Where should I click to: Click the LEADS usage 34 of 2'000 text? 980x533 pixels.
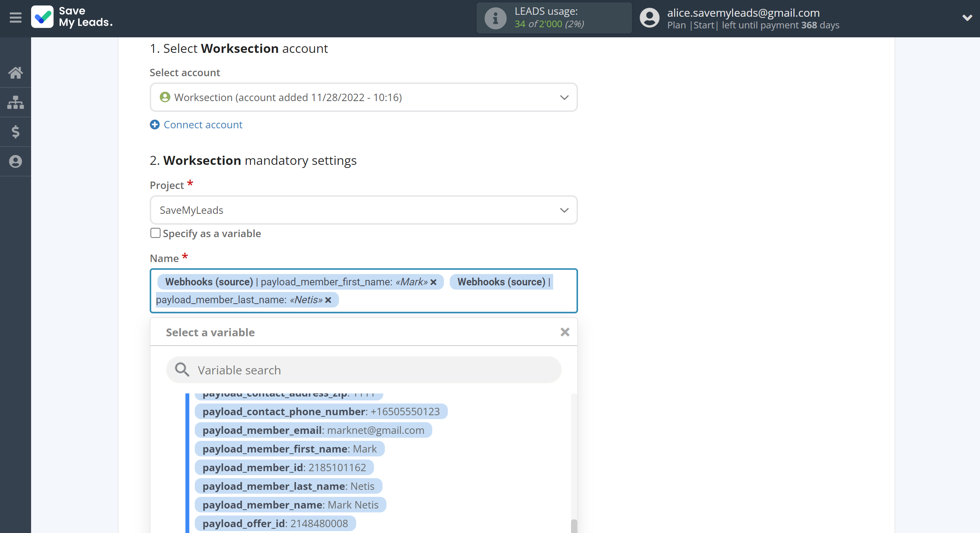549,24
